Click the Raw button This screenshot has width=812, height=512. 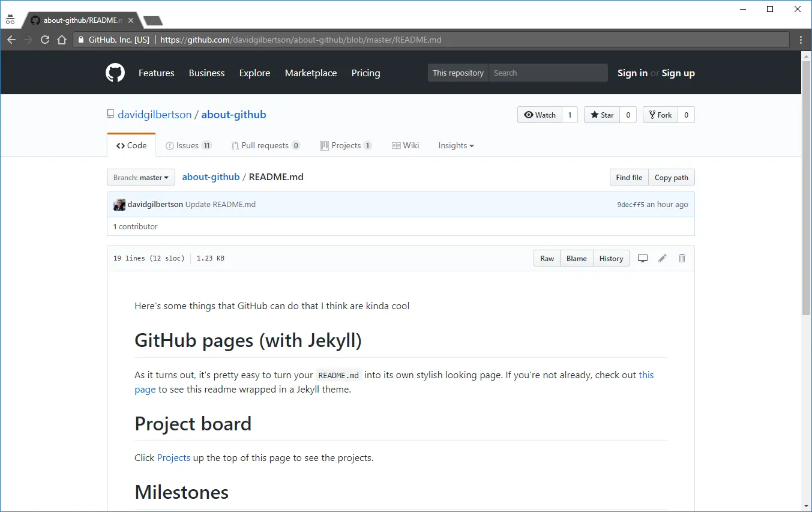(547, 259)
